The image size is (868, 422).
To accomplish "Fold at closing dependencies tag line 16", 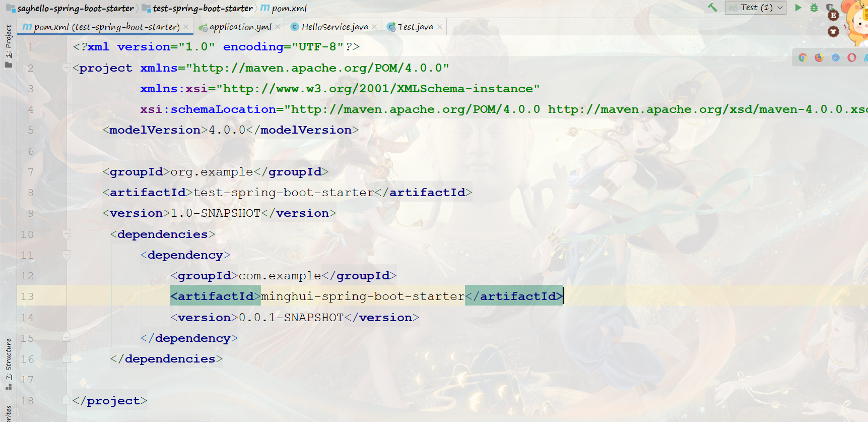I will point(66,358).
